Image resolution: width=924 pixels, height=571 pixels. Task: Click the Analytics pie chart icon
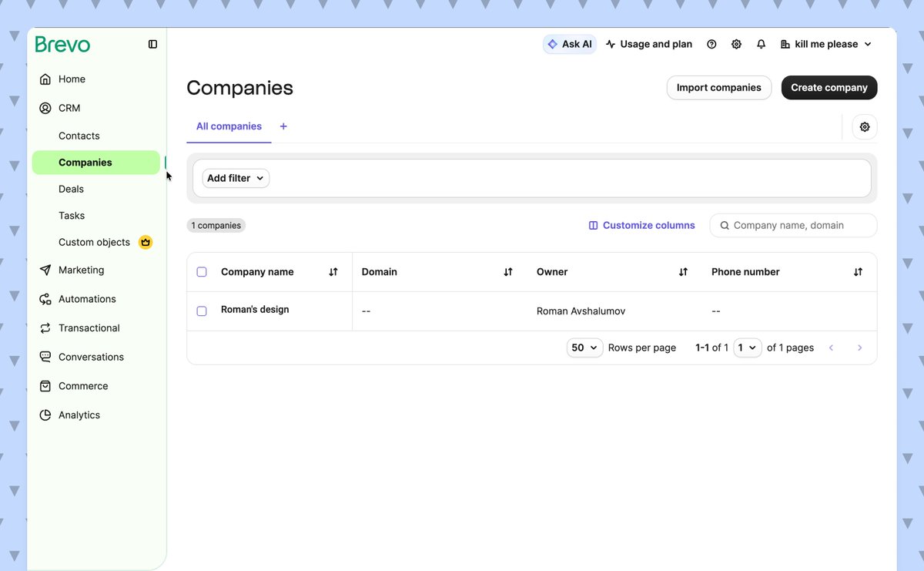[45, 415]
